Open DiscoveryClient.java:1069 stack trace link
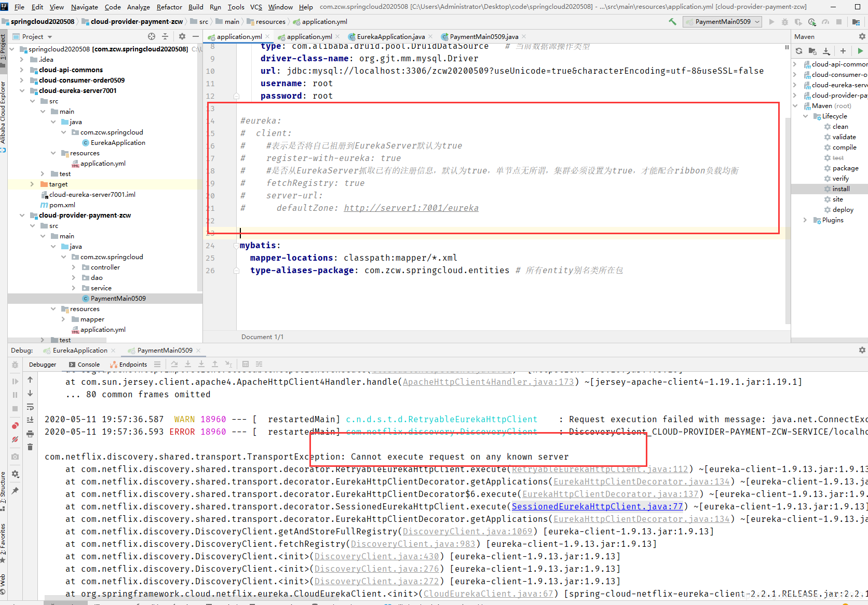868x605 pixels. point(467,531)
